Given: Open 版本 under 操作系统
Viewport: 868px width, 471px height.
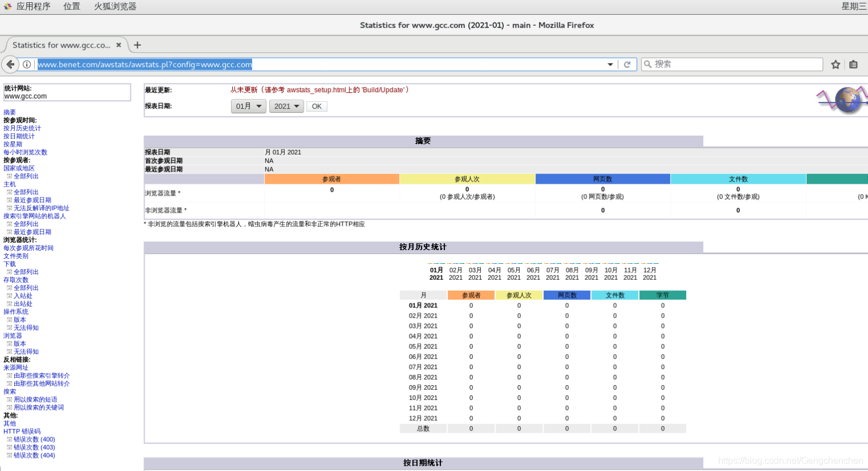Looking at the screenshot, I should pyautogui.click(x=20, y=320).
